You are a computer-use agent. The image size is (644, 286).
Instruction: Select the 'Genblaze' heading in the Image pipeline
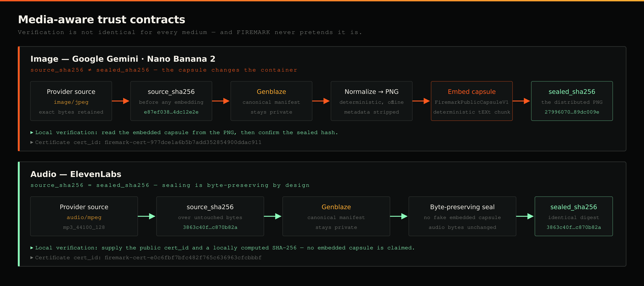click(271, 92)
